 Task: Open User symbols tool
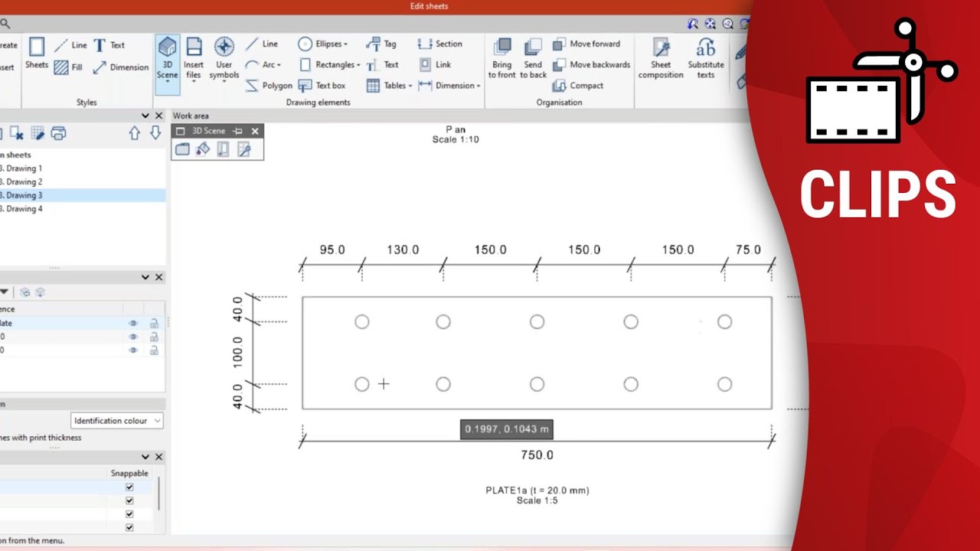point(224,60)
